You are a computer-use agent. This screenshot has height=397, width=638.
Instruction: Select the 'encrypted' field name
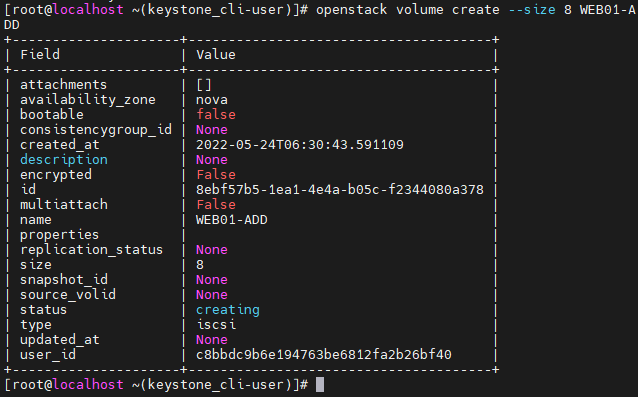[x=56, y=175]
